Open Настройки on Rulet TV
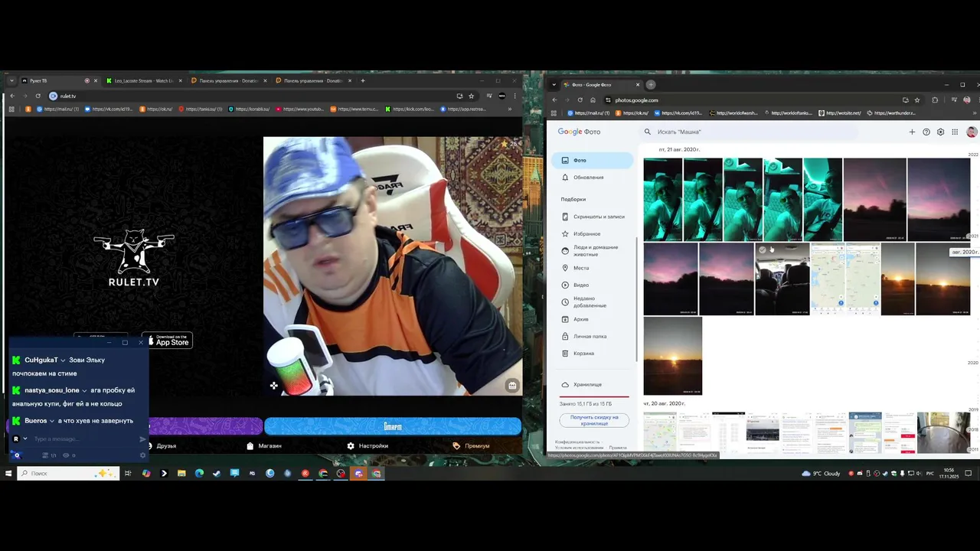 pos(367,445)
